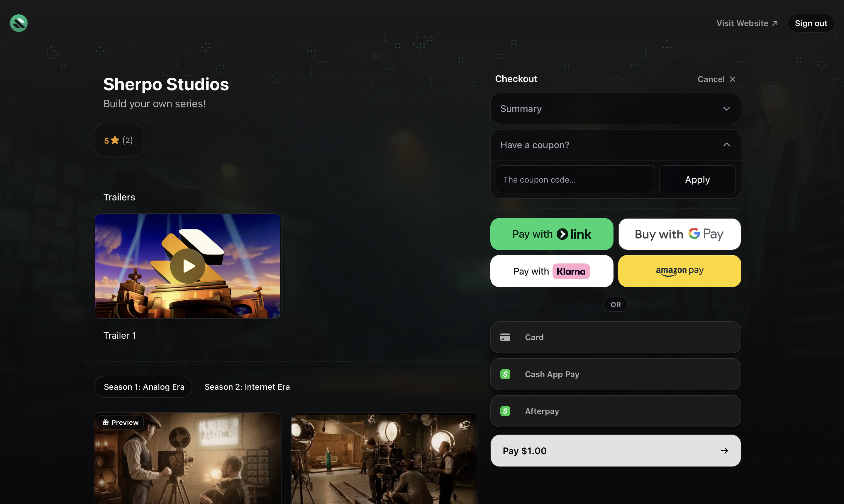Play Trailer 1 video
This screenshot has width=844, height=504.
[x=188, y=265]
